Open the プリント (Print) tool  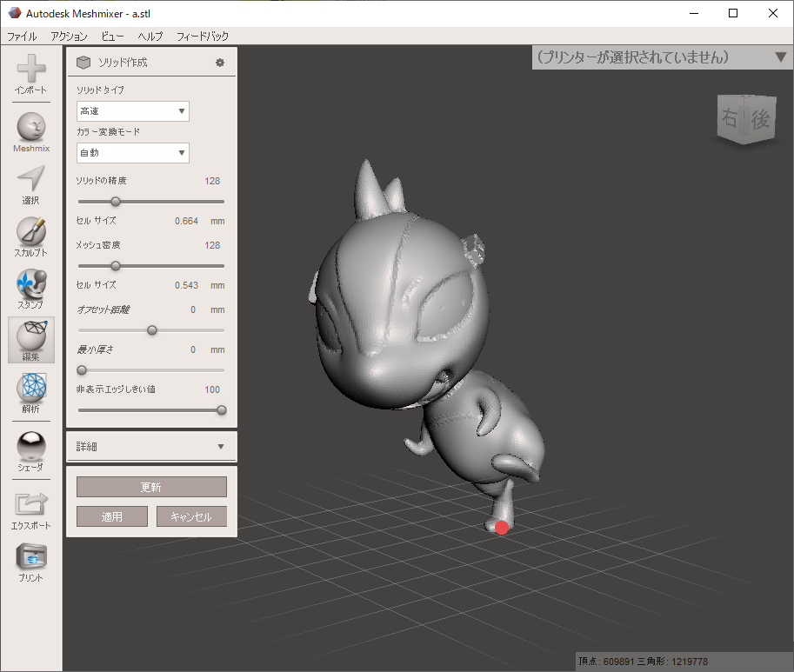[31, 562]
